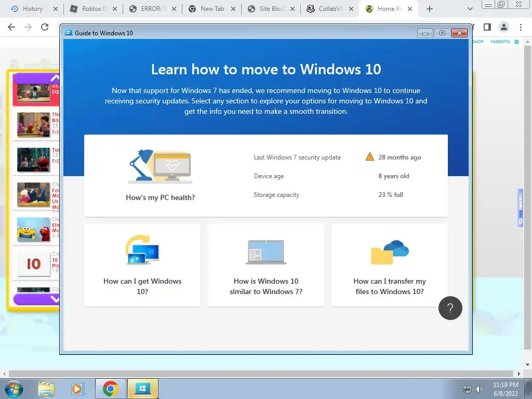This screenshot has width=532, height=399.
Task: Open the 'How can I transfer my files' card
Action: [x=390, y=265]
